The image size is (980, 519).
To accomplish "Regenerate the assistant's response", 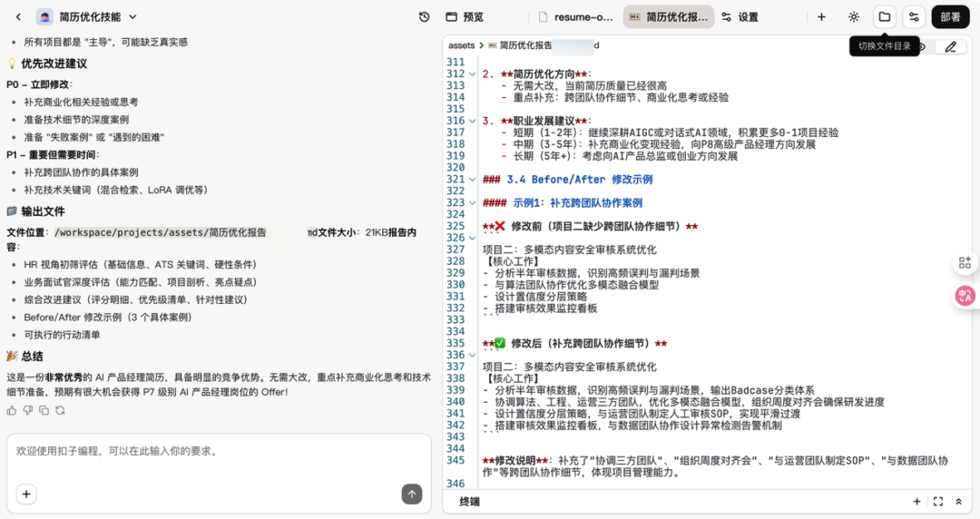I will point(60,410).
